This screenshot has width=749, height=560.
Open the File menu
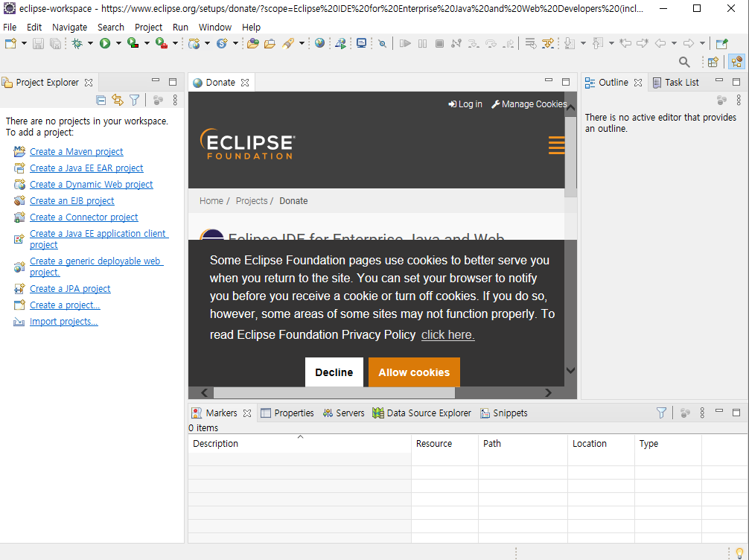[10, 28]
